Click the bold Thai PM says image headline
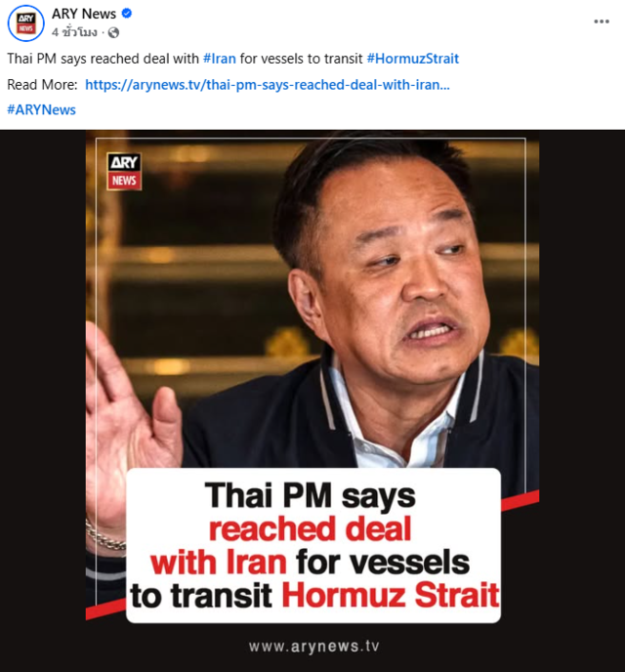 click(x=311, y=495)
